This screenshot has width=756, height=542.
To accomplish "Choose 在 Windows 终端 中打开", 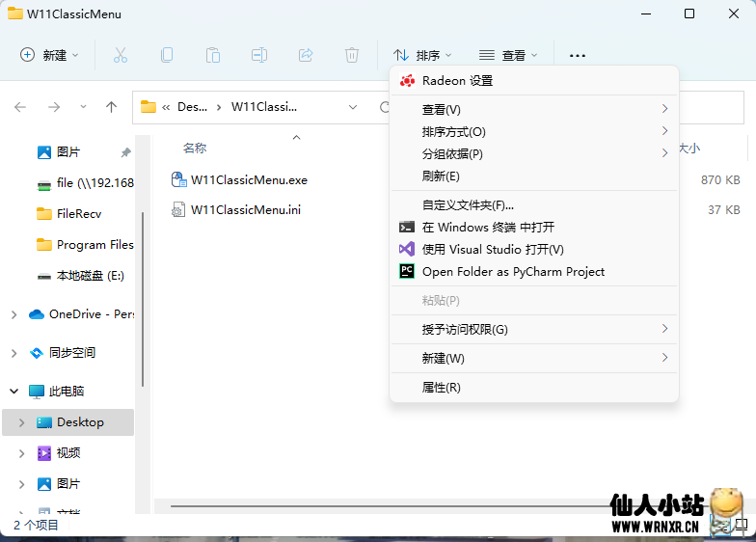I will click(534, 228).
